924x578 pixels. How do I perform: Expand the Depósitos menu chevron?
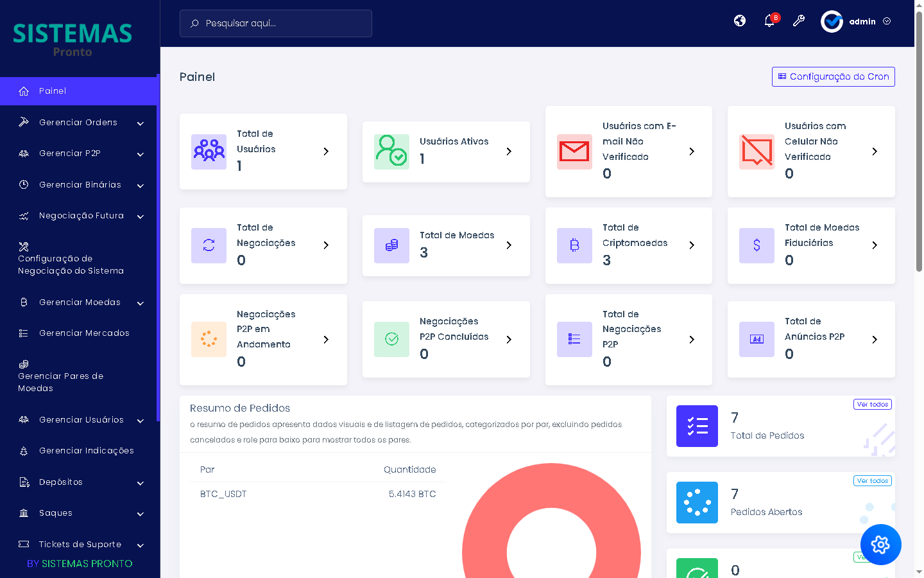click(x=140, y=483)
